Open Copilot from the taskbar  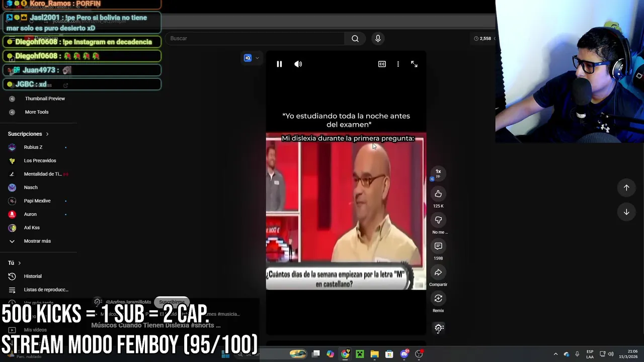tap(330, 354)
